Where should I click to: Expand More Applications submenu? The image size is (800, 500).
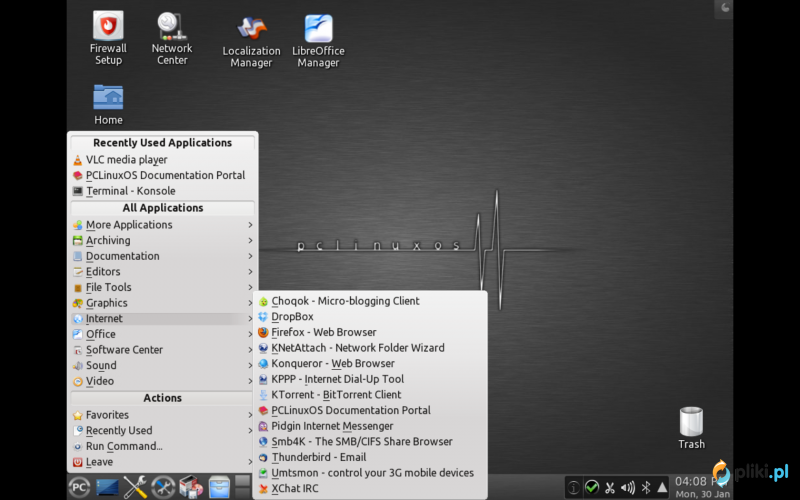[x=163, y=225]
